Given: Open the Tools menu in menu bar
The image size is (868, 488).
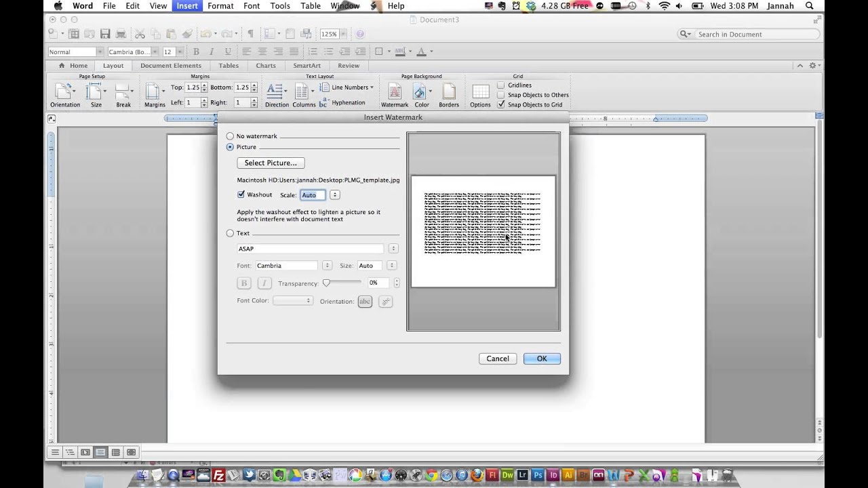Looking at the screenshot, I should [280, 5].
